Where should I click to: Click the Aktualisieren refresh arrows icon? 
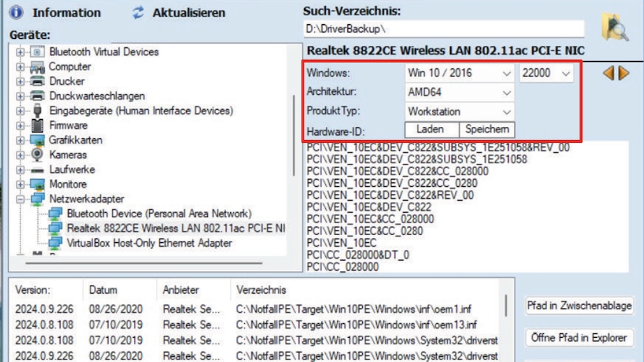(x=138, y=13)
